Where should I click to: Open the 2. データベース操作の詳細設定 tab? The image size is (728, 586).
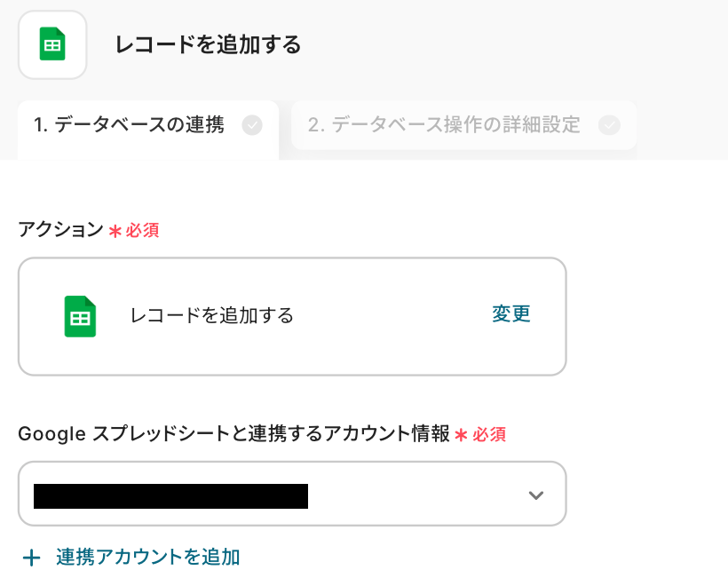point(444,125)
